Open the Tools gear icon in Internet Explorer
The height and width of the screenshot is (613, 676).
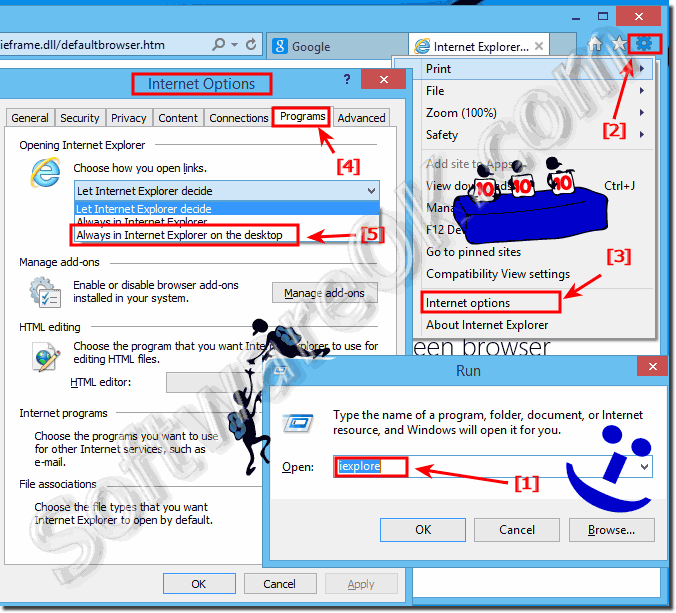click(x=645, y=43)
